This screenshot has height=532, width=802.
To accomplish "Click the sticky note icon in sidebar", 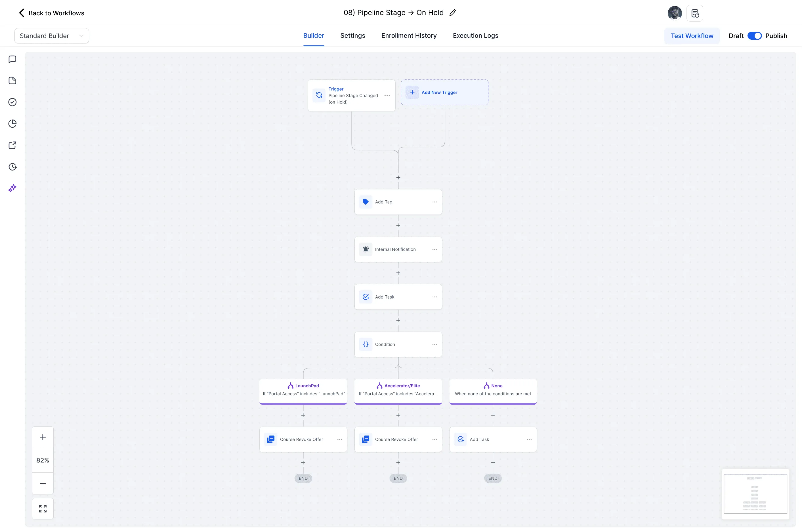I will coord(12,81).
